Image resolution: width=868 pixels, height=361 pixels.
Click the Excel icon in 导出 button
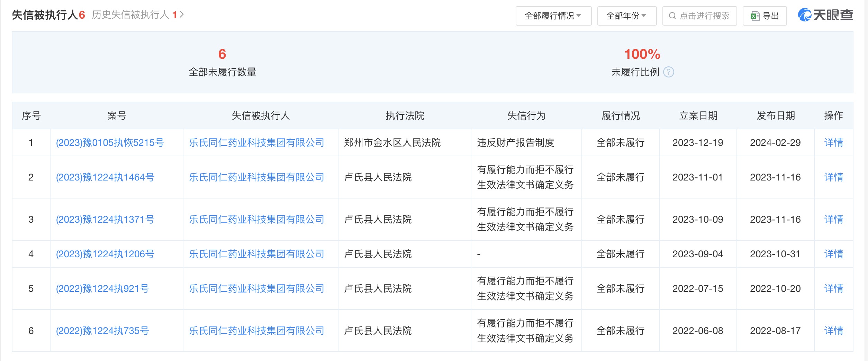point(755,16)
